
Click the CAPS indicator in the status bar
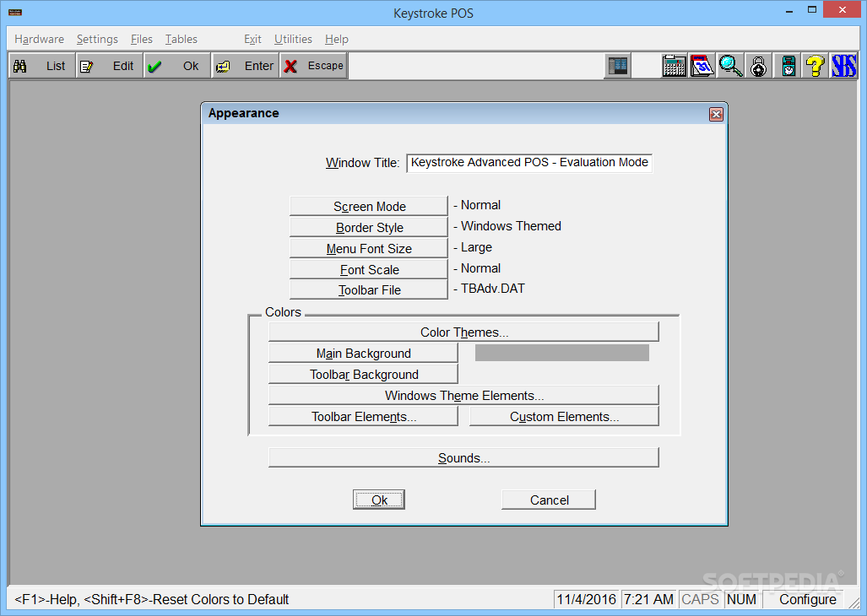point(700,599)
